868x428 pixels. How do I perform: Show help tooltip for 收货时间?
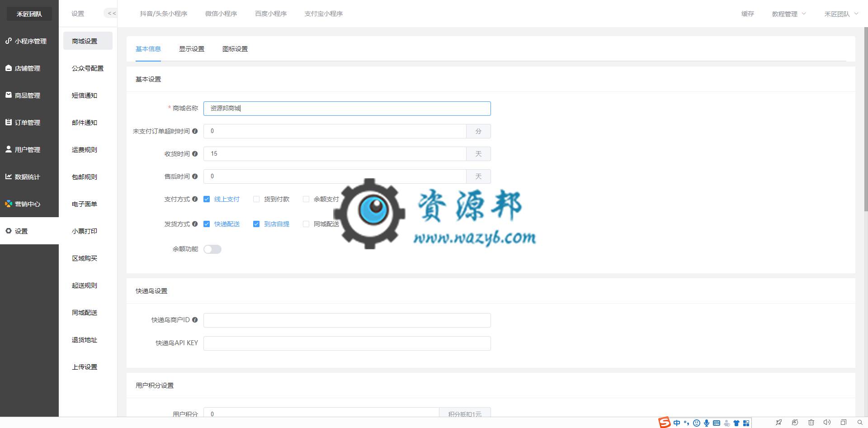tap(195, 154)
